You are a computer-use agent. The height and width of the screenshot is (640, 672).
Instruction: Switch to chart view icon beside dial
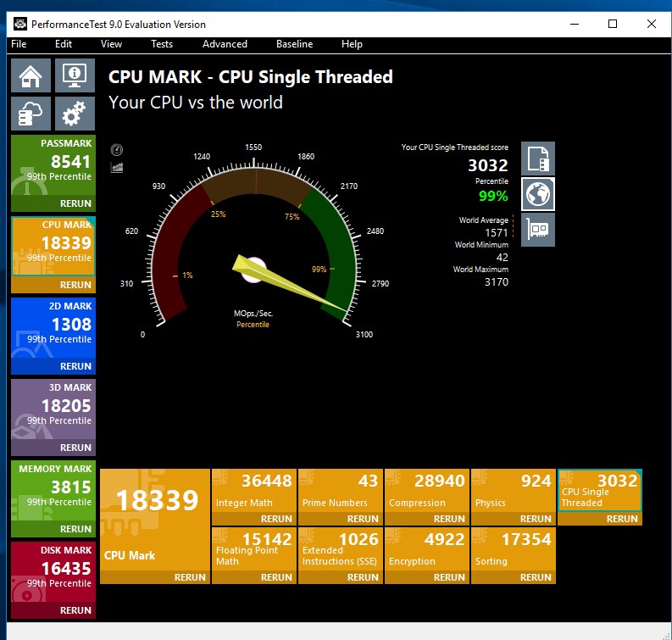click(117, 167)
